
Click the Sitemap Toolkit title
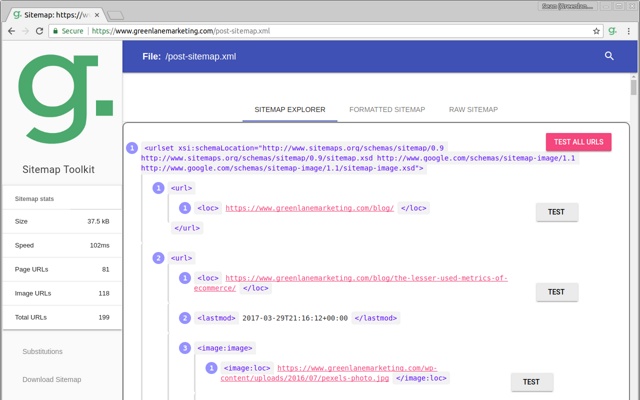[58, 169]
